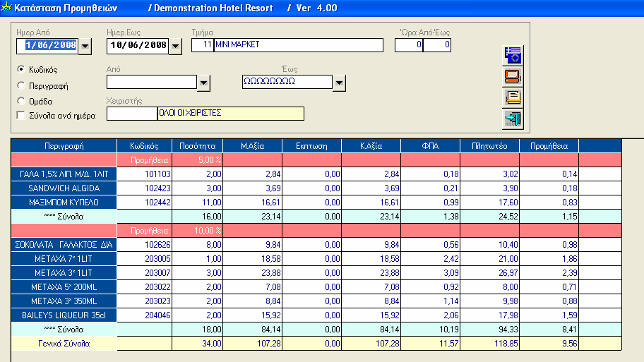Click the first Ώρα Από-Έως hour field
This screenshot has width=644, height=362.
pyautogui.click(x=409, y=44)
